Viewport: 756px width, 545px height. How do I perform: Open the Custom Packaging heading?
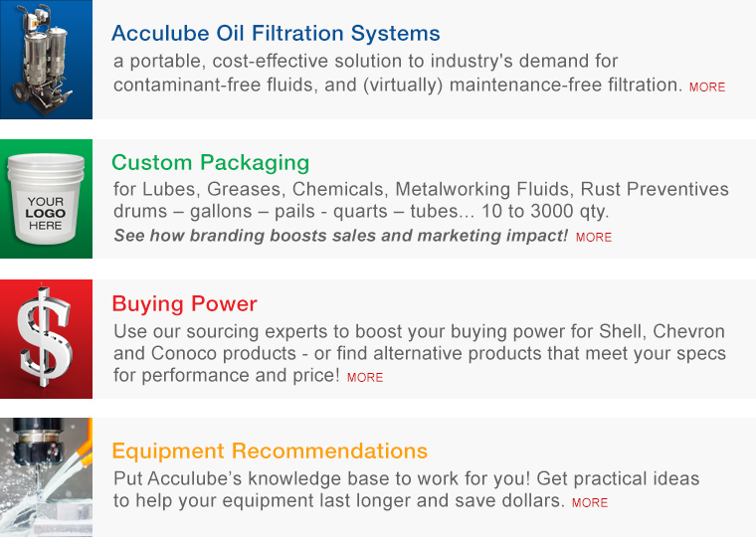coord(210,162)
